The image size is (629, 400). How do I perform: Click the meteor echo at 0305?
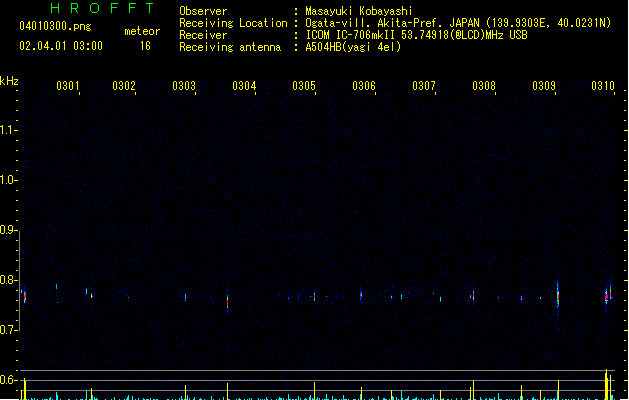click(x=314, y=296)
